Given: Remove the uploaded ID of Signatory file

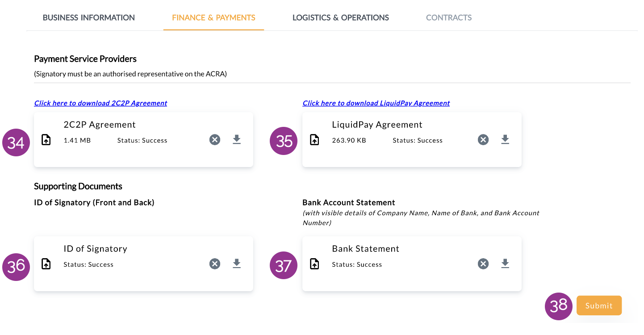Looking at the screenshot, I should point(215,264).
